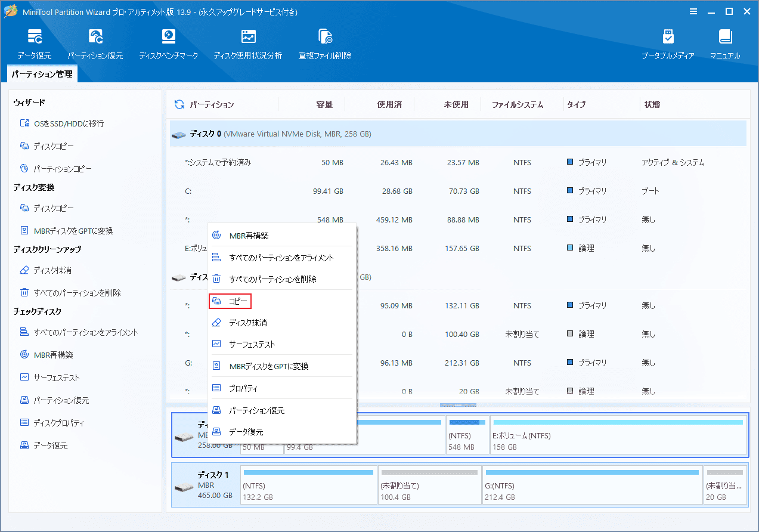The height and width of the screenshot is (532, 759).
Task: Click the 358.16 MB used value for E:
Action: click(394, 248)
